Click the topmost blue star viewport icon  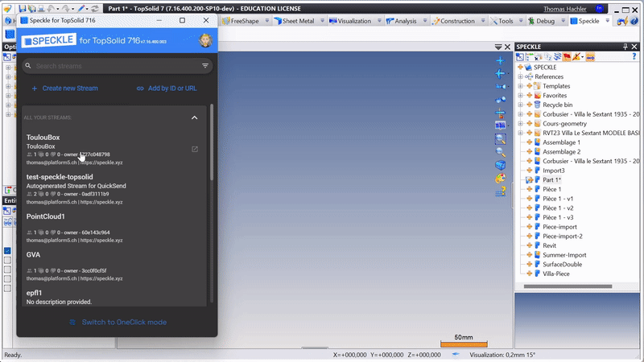tap(500, 61)
